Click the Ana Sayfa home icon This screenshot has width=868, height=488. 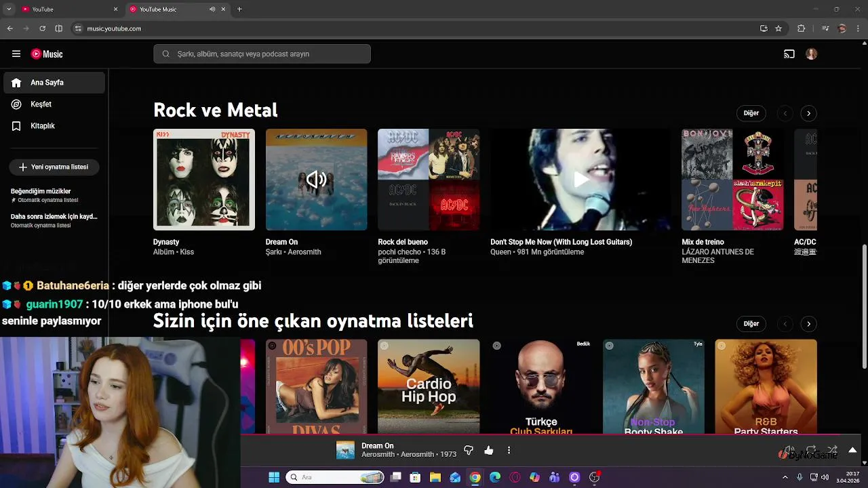(16, 83)
